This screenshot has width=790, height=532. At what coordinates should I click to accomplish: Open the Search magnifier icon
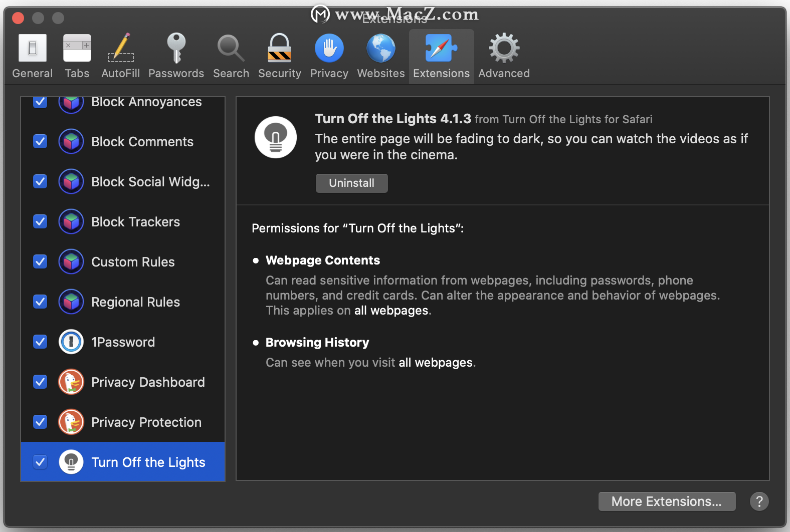231,48
